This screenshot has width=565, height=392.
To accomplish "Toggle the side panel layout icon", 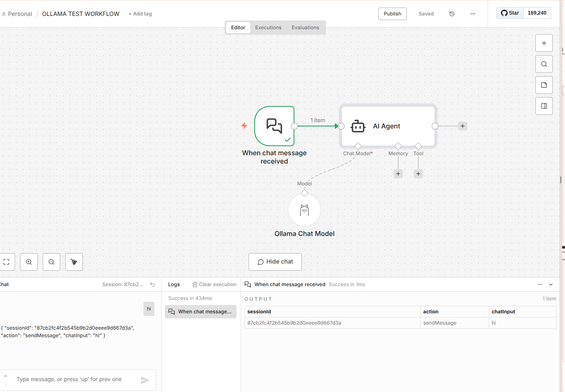I will [x=544, y=106].
